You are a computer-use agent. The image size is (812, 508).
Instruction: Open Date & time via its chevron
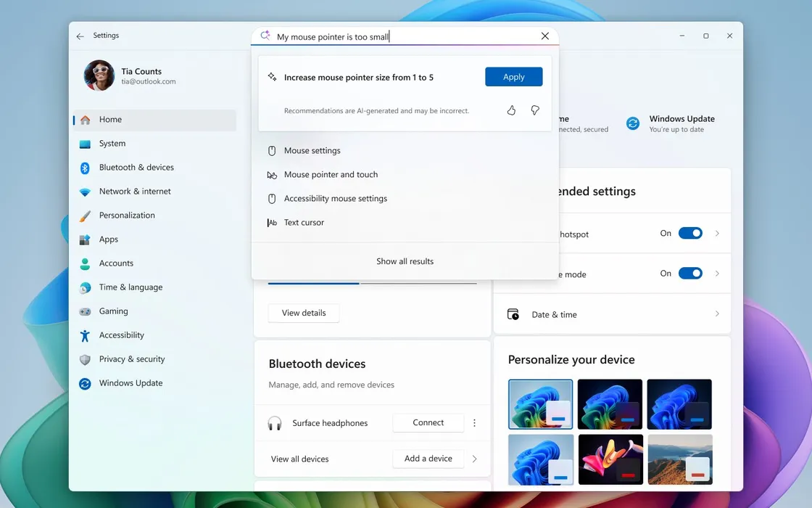pos(717,314)
